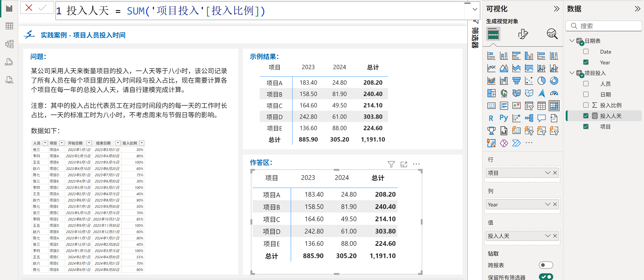Check the 投入比例 field checkbox

point(585,105)
